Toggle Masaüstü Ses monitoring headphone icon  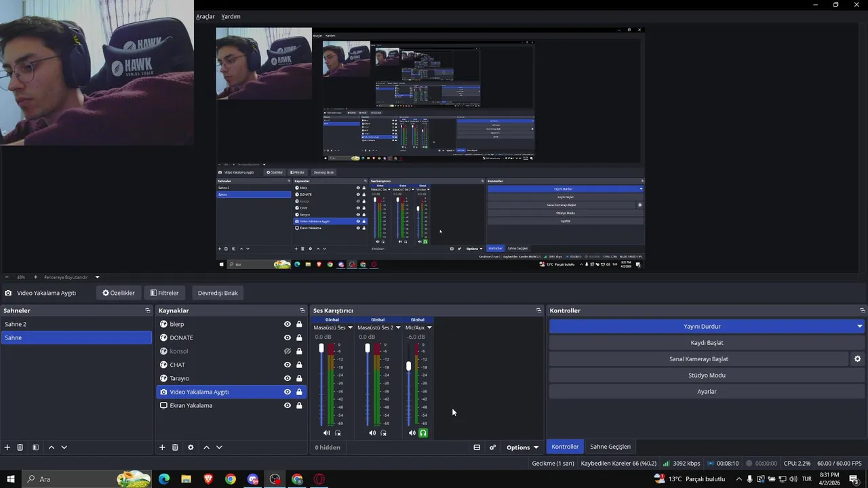pyautogui.click(x=338, y=432)
